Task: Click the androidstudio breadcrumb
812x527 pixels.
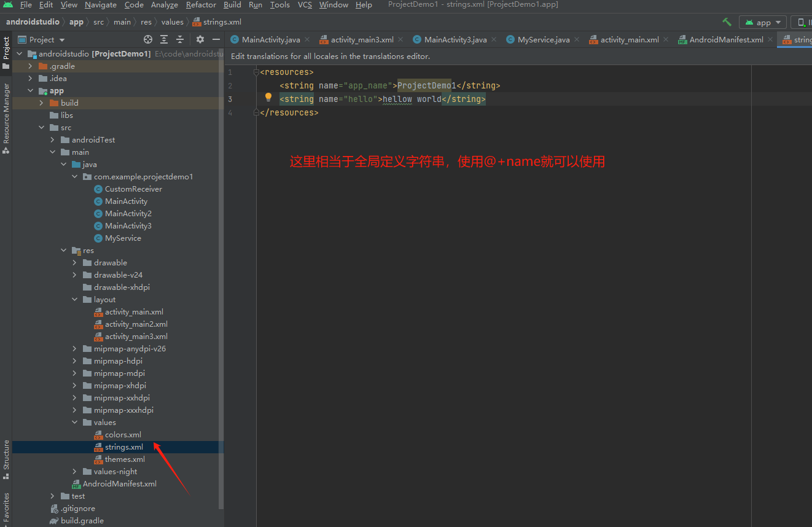Action: point(33,22)
